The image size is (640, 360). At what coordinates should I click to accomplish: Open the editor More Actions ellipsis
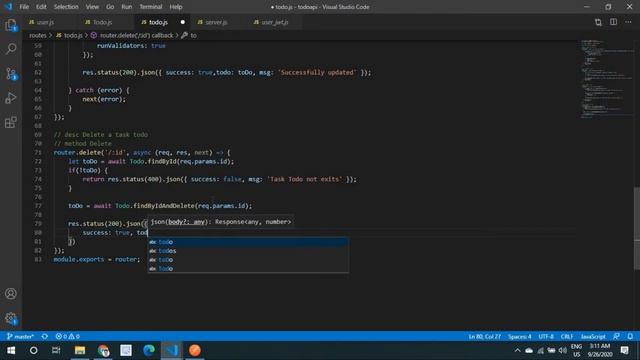pyautogui.click(x=628, y=22)
